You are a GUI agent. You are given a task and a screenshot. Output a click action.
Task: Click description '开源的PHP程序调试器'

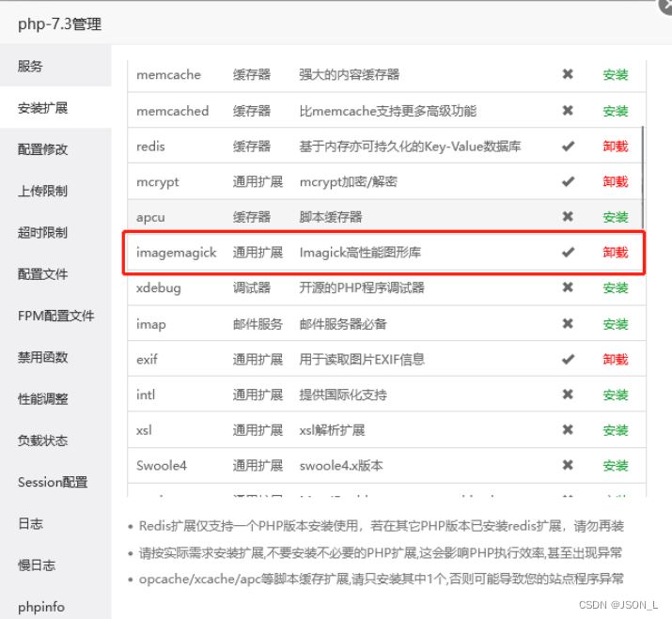[x=362, y=287]
